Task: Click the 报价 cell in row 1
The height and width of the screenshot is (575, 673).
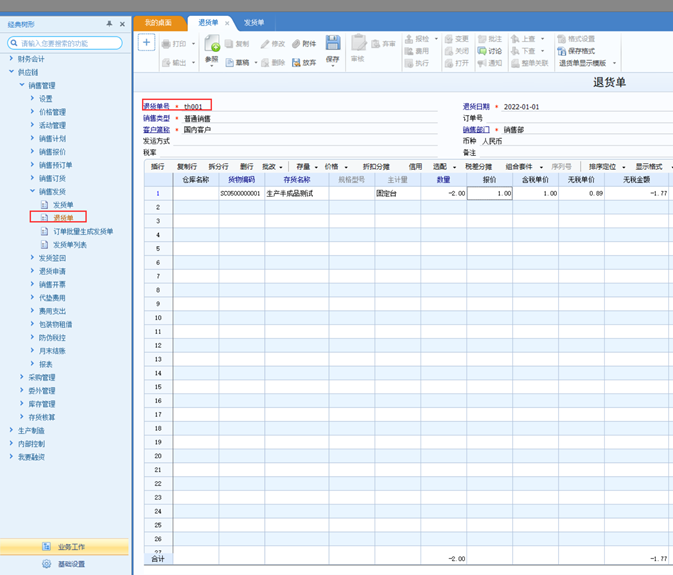Action: (490, 194)
